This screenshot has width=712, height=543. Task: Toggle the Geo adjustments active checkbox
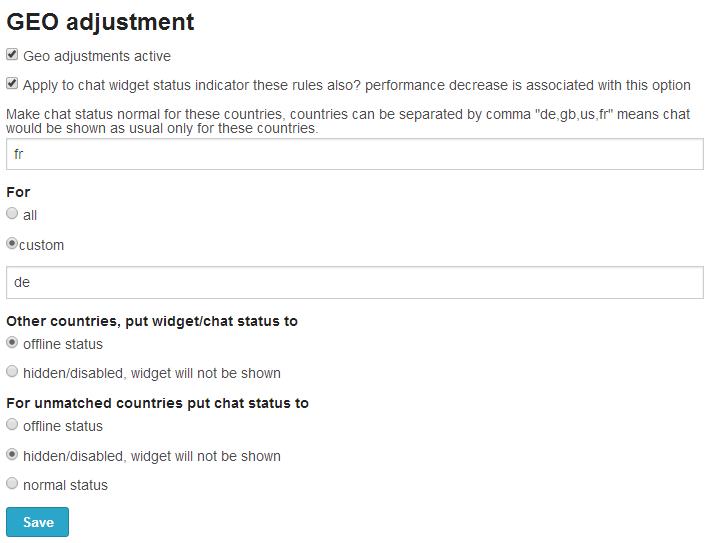tap(12, 55)
